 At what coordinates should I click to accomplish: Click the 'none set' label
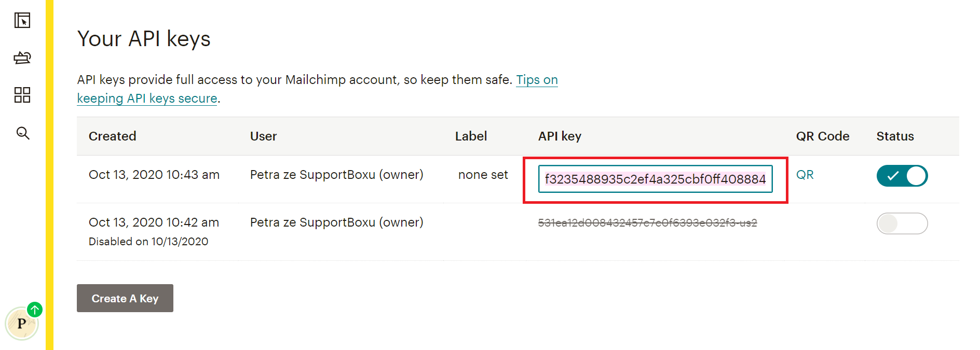[x=483, y=175]
